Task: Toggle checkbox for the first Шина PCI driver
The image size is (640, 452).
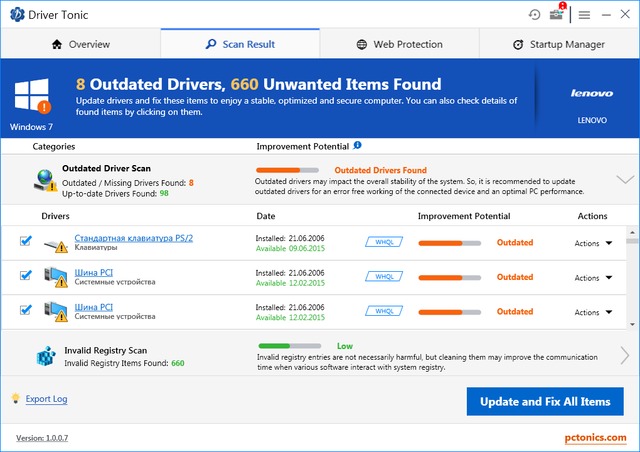Action: pyautogui.click(x=25, y=276)
